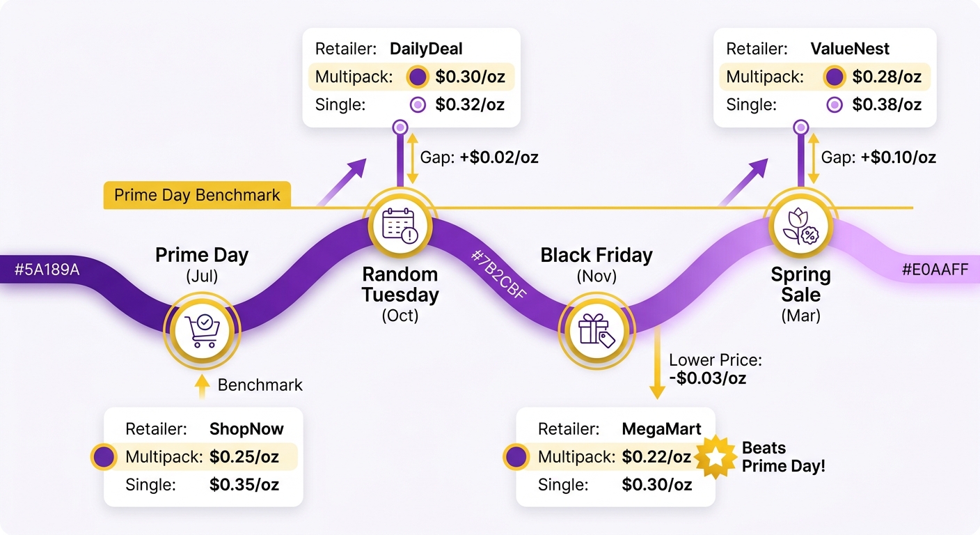The width and height of the screenshot is (980, 535).
Task: Click the Prime Day shopping cart icon
Action: tap(202, 331)
